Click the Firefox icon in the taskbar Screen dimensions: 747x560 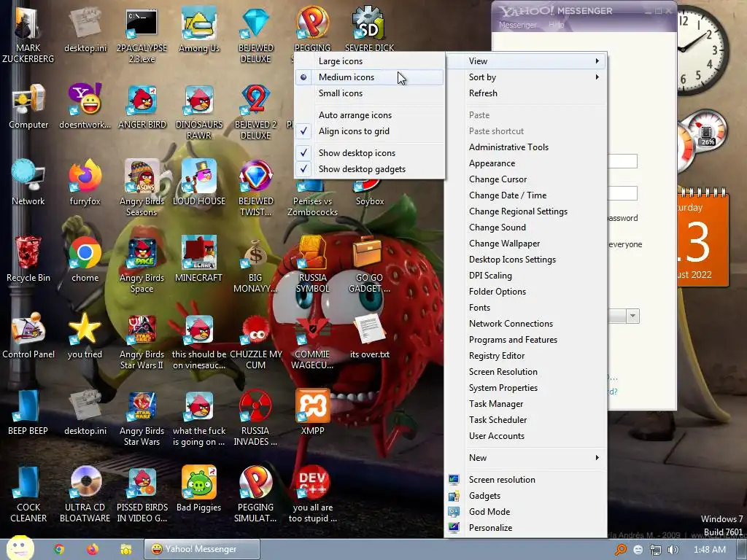pos(93,549)
